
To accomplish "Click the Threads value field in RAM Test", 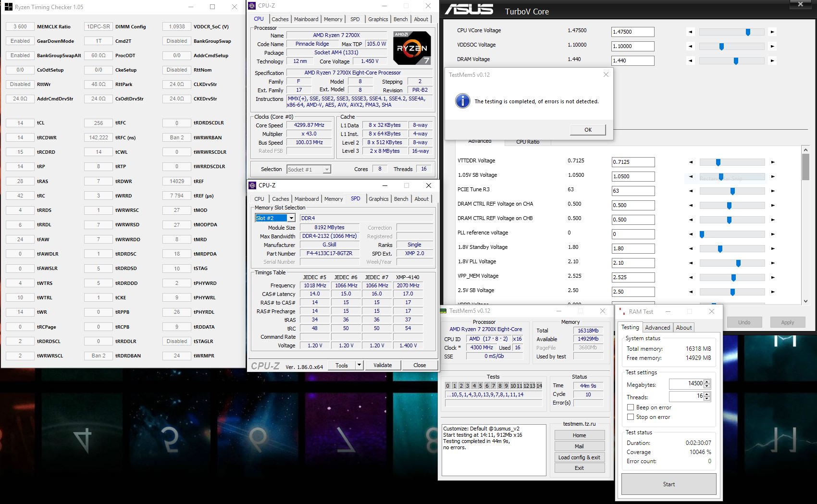I will 686,396.
